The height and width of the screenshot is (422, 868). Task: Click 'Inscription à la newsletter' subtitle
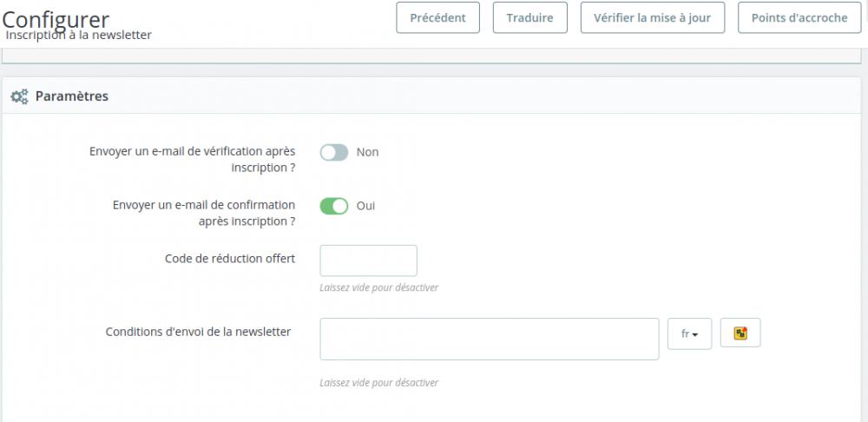point(78,36)
